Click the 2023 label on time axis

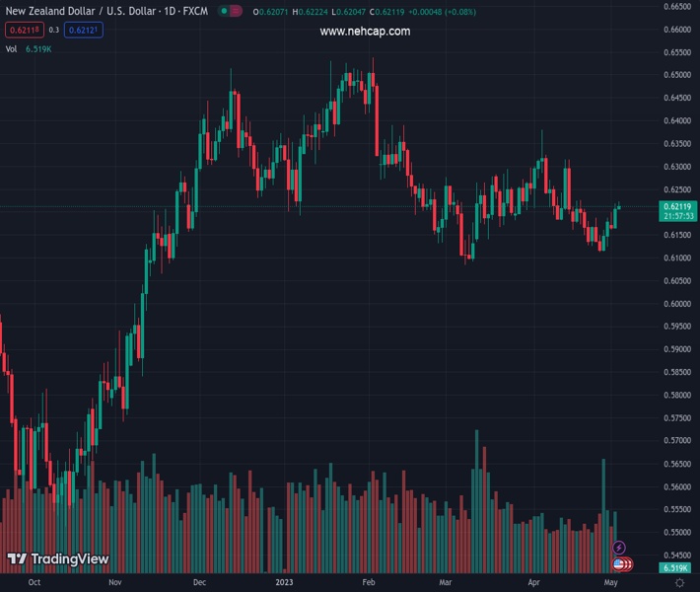point(284,583)
